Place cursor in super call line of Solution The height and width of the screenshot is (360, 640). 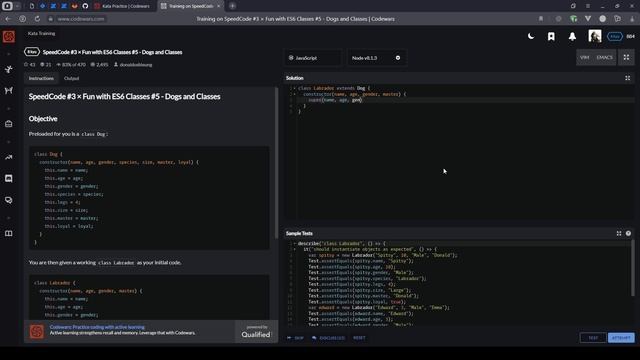tap(465, 100)
